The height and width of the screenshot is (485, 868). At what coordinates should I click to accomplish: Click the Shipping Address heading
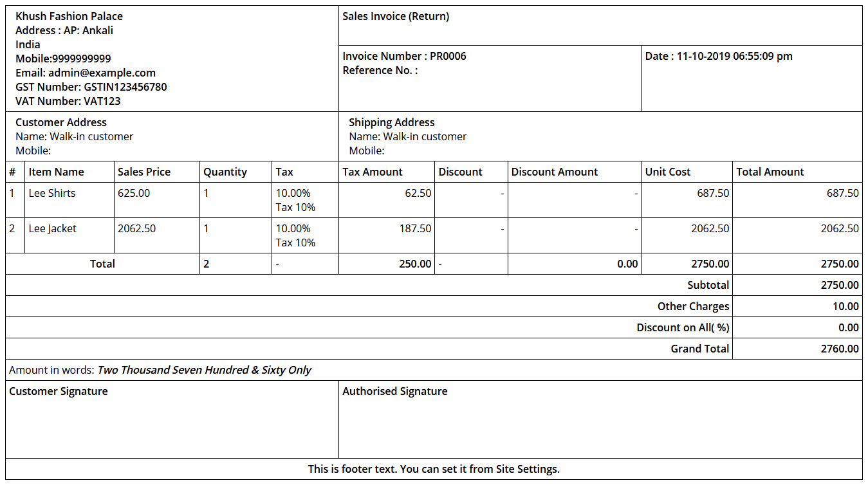(391, 122)
